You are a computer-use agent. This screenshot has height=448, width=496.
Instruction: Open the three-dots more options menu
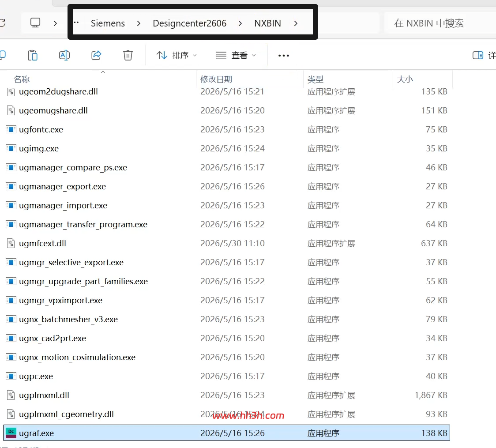[283, 55]
